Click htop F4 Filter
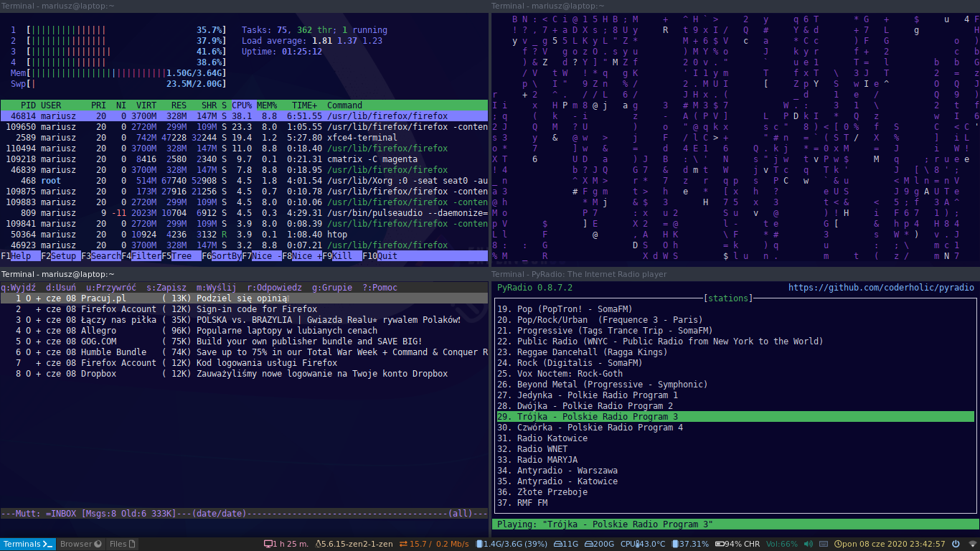This screenshot has width=980, height=551. [x=141, y=256]
